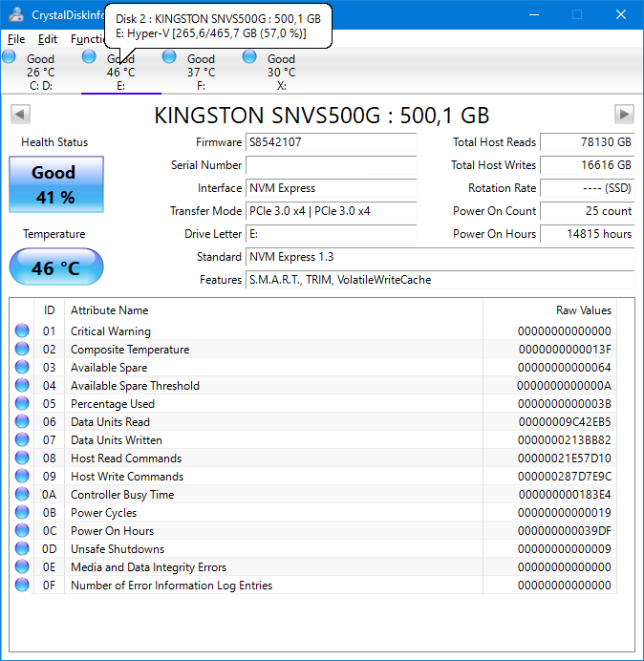
Task: Click the Attribute Name column header
Action: tap(273, 310)
